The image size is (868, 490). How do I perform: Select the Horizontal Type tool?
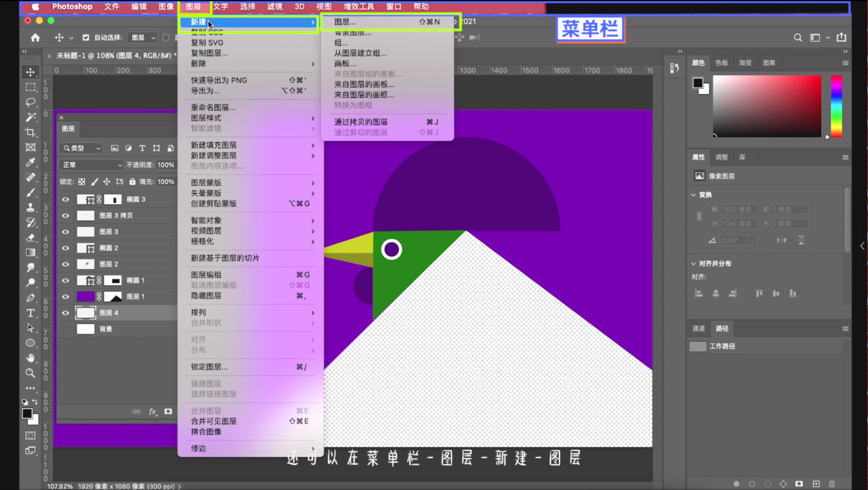[31, 313]
